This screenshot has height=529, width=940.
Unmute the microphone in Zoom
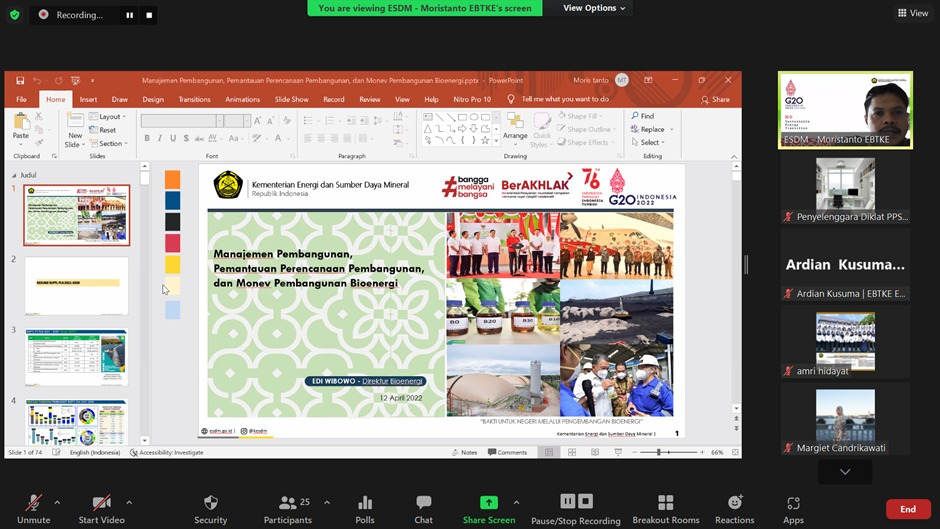pyautogui.click(x=34, y=509)
